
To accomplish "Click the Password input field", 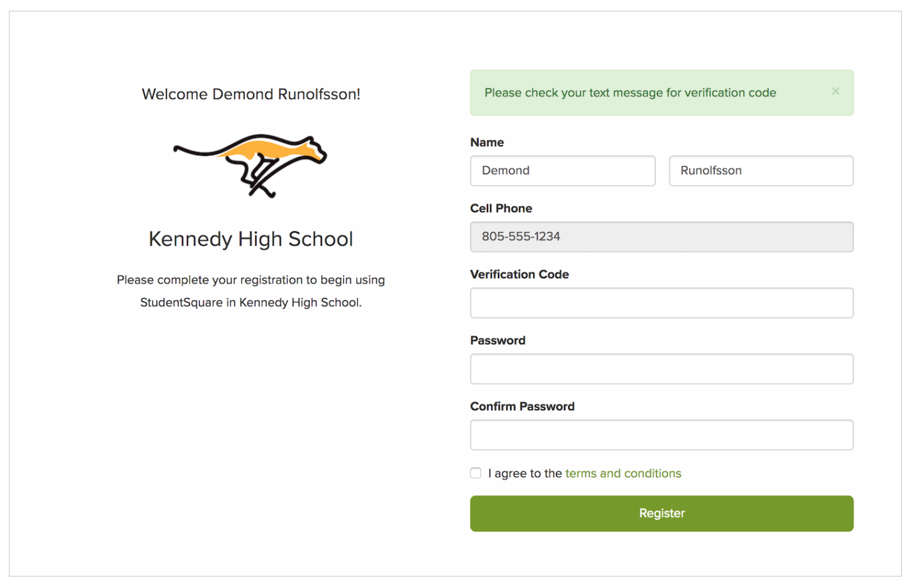I will 661,369.
